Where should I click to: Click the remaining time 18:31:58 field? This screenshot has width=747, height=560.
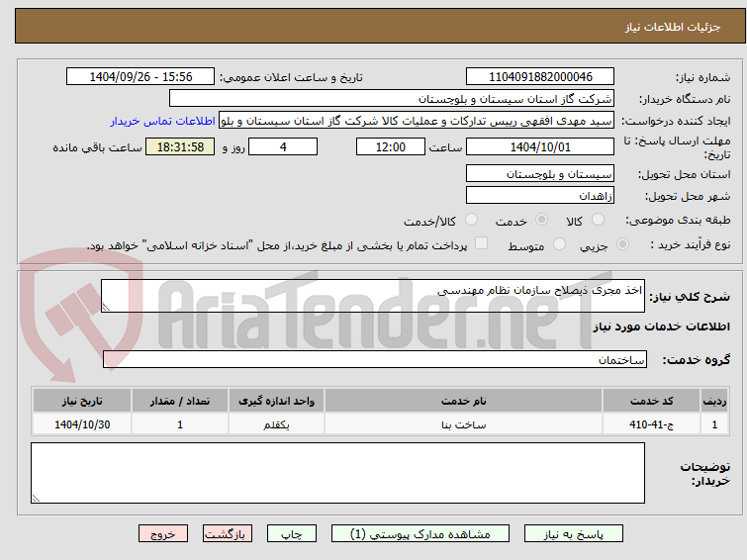(180, 146)
